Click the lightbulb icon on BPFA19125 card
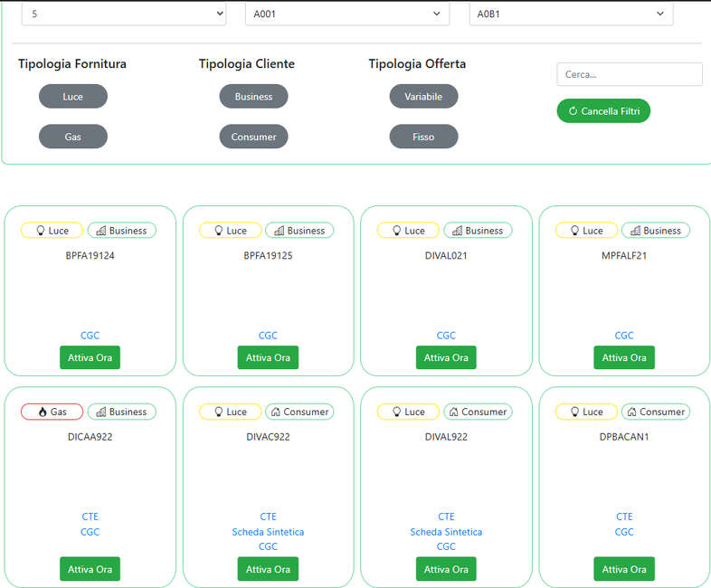Screen dimensions: 711x588 click(x=219, y=231)
